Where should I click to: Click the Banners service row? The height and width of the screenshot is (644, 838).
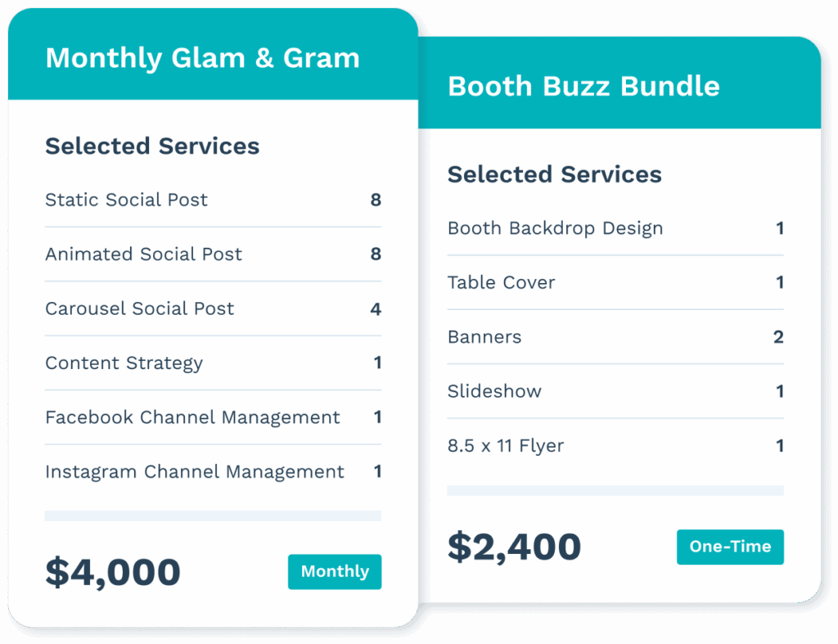pyautogui.click(x=615, y=337)
